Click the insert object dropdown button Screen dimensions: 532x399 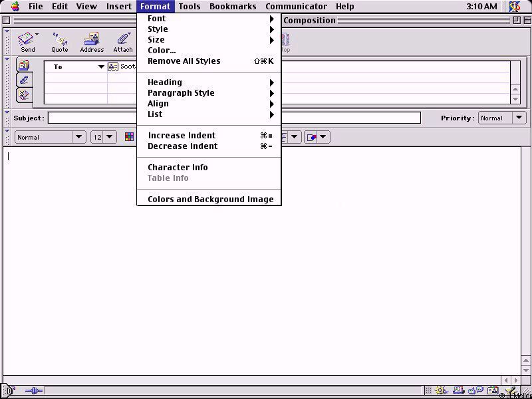click(317, 137)
